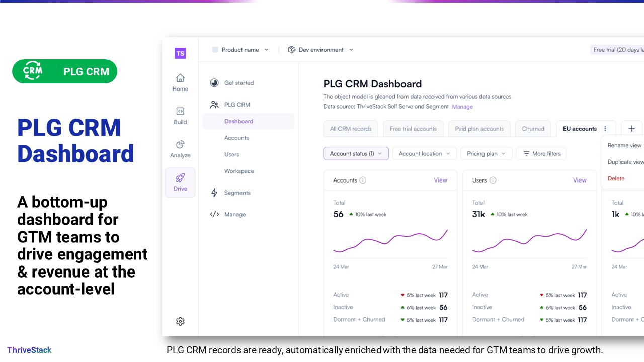Click the Manage data source link
644x362 pixels.
462,107
